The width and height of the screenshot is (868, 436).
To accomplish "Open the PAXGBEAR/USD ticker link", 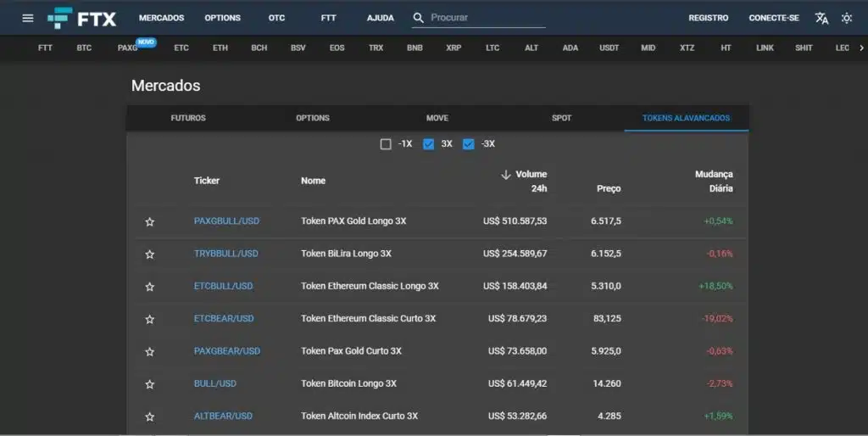I will (x=227, y=351).
